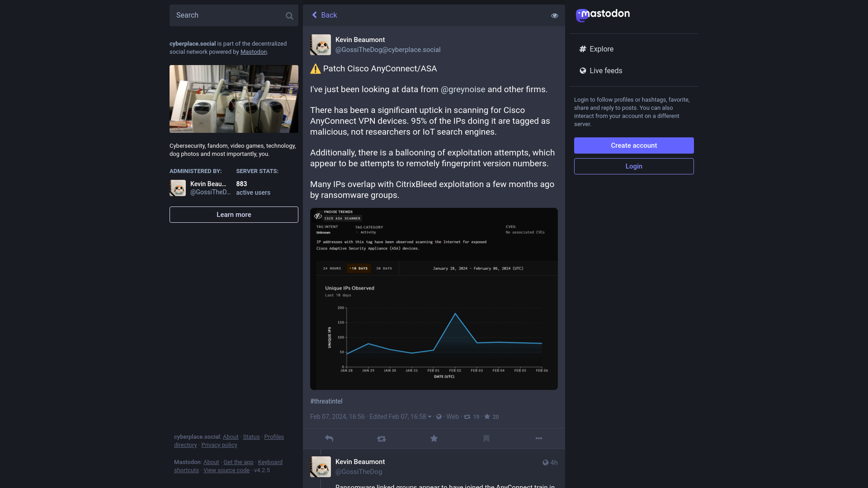This screenshot has height=488, width=868.
Task: Click the Live feeds globe icon
Action: [583, 70]
